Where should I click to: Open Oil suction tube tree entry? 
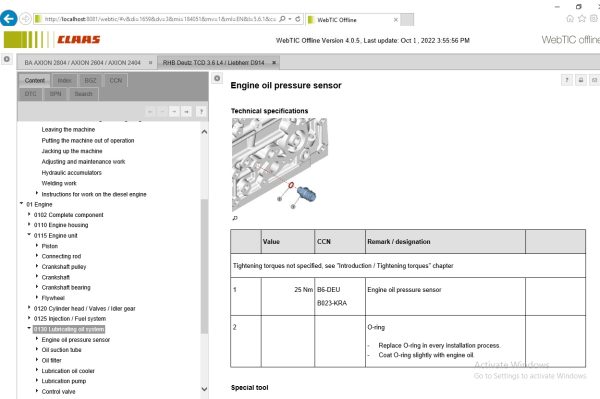[x=61, y=350]
